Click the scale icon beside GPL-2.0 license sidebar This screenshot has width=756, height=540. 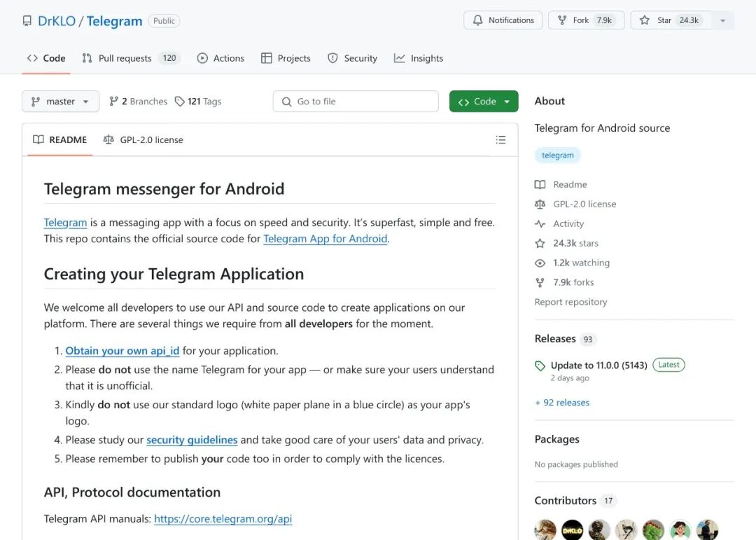click(540, 204)
